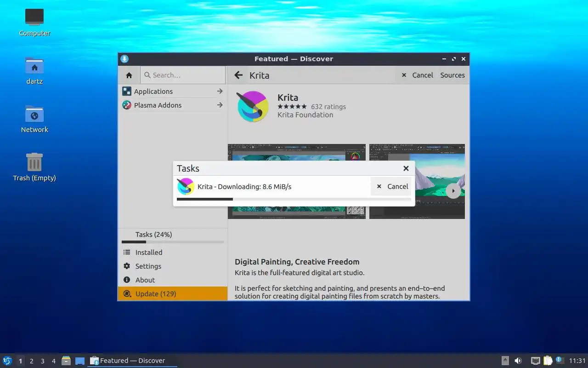This screenshot has width=588, height=368.
Task: Expand the Plasma Addons arrow
Action: pos(220,105)
